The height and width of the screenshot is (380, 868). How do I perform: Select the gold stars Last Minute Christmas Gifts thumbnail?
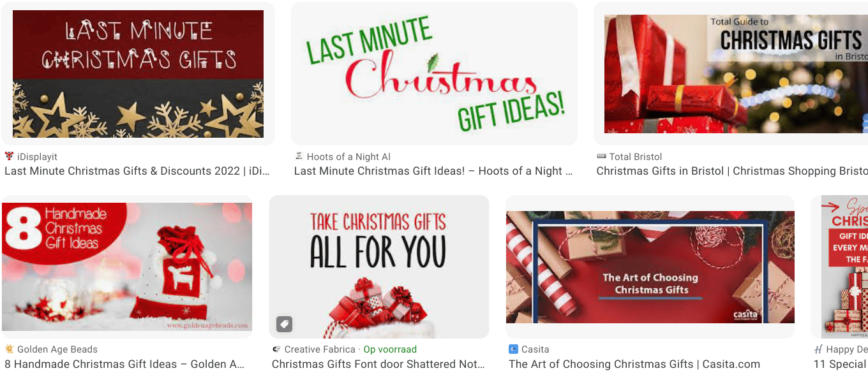pyautogui.click(x=138, y=74)
